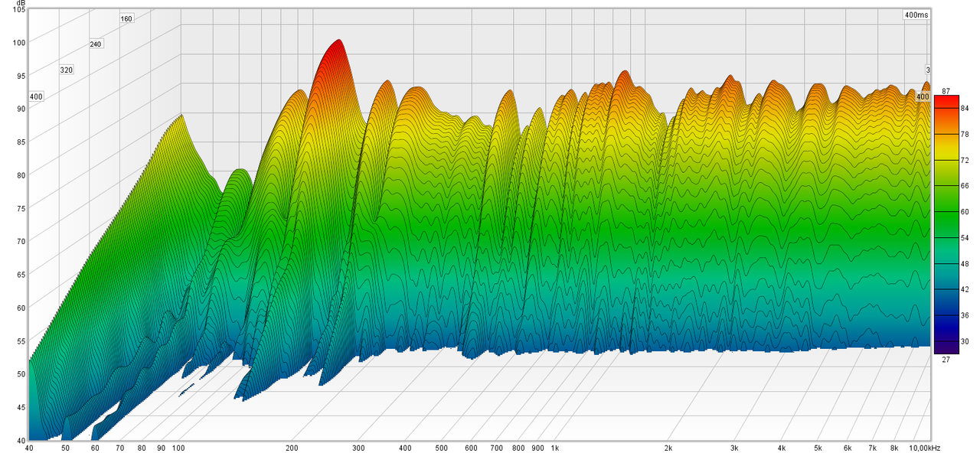Viewport: 980px width, 453px height.
Task: Click the "27" bottom value of color scale
Action: [x=946, y=359]
